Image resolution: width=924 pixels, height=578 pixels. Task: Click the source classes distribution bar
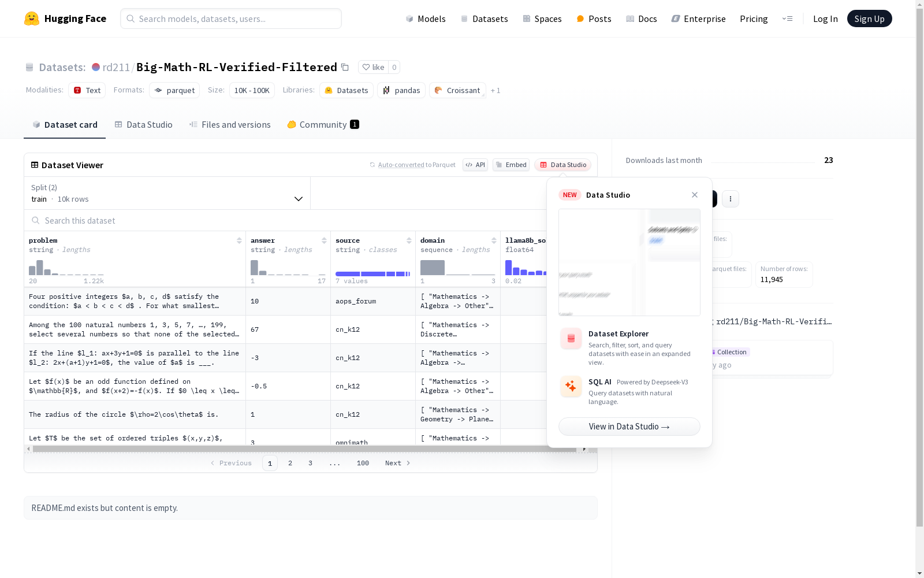point(373,273)
